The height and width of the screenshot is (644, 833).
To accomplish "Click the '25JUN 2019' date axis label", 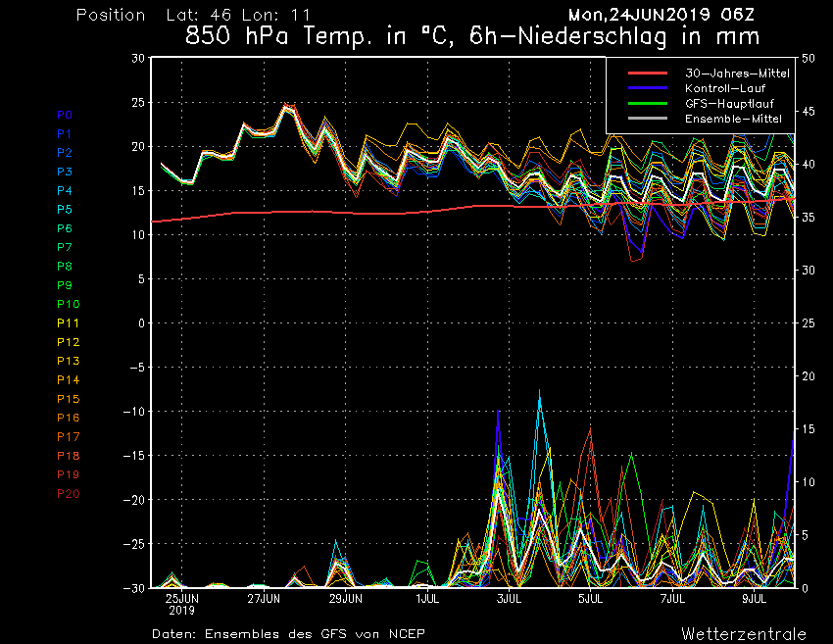I will (x=182, y=604).
